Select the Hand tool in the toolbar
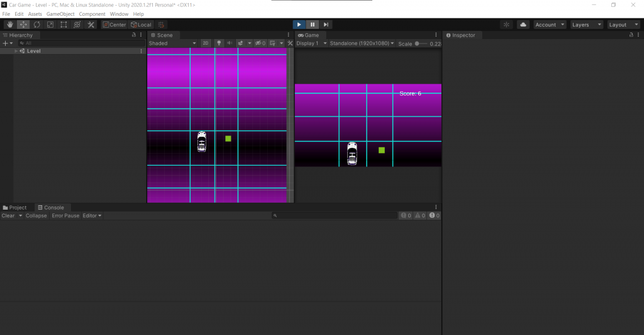 [9, 25]
